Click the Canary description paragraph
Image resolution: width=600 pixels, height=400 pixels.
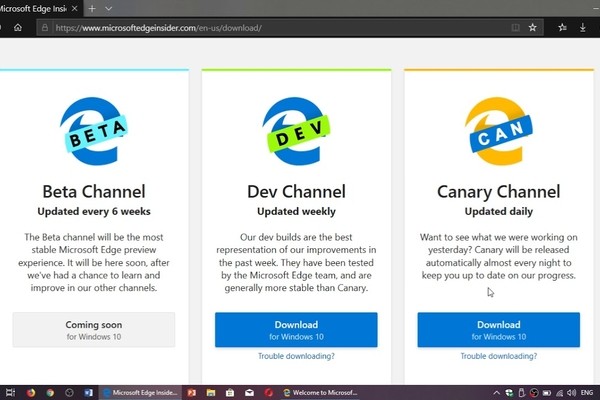499,256
